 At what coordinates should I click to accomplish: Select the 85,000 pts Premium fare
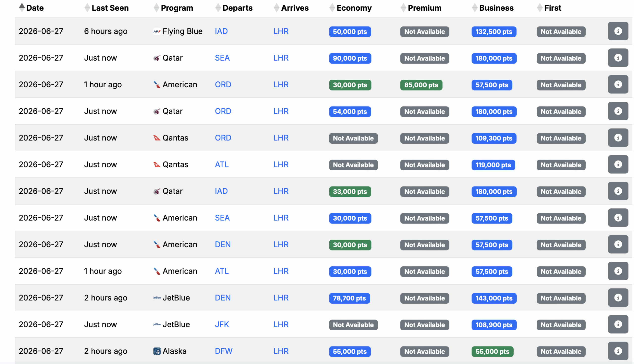coord(421,85)
